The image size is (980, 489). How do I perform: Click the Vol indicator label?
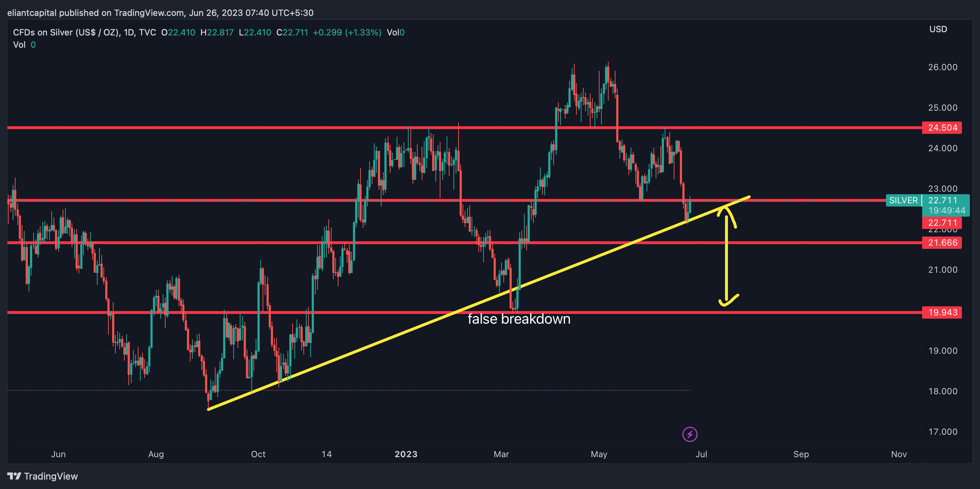tap(19, 45)
